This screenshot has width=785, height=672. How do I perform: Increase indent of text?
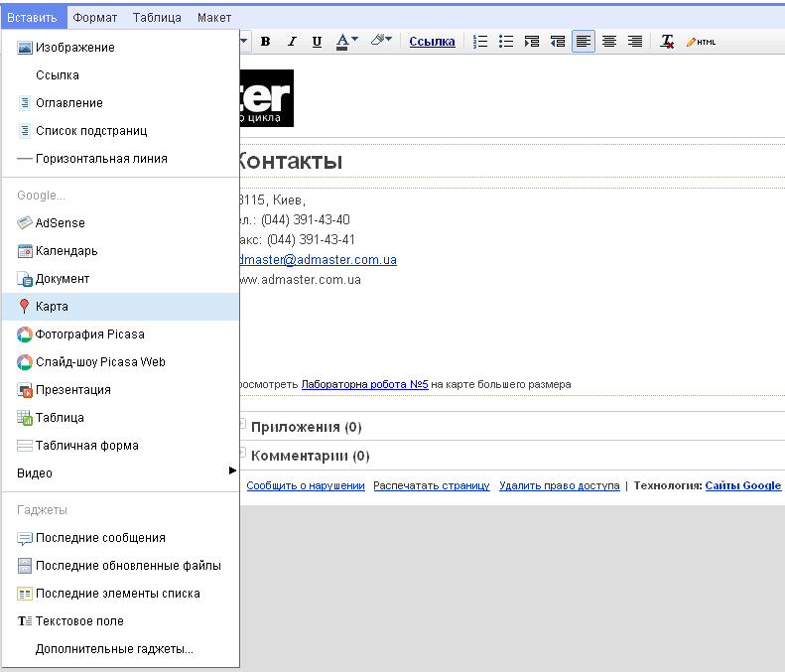[x=532, y=42]
